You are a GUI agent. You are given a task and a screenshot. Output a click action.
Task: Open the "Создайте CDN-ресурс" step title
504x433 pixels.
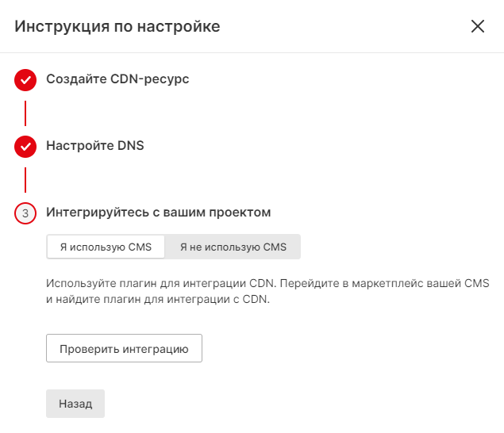click(x=117, y=79)
